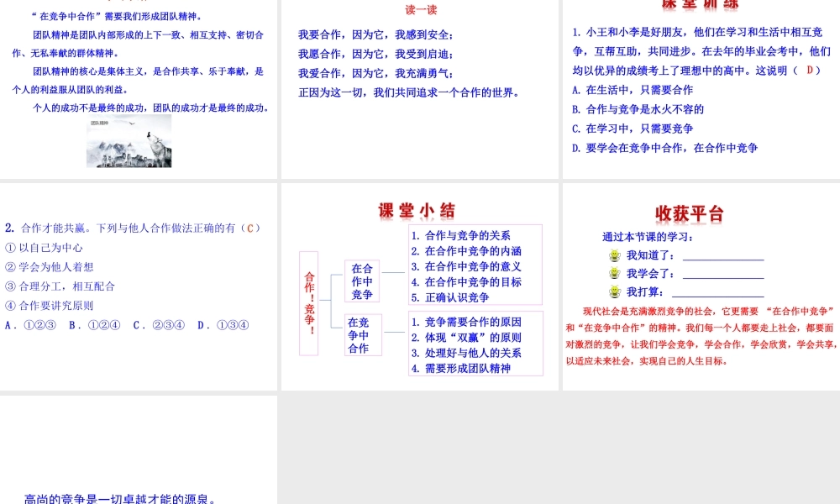Select option B. 合作与竞争是水火不容的
840x504 pixels.
(x=638, y=109)
